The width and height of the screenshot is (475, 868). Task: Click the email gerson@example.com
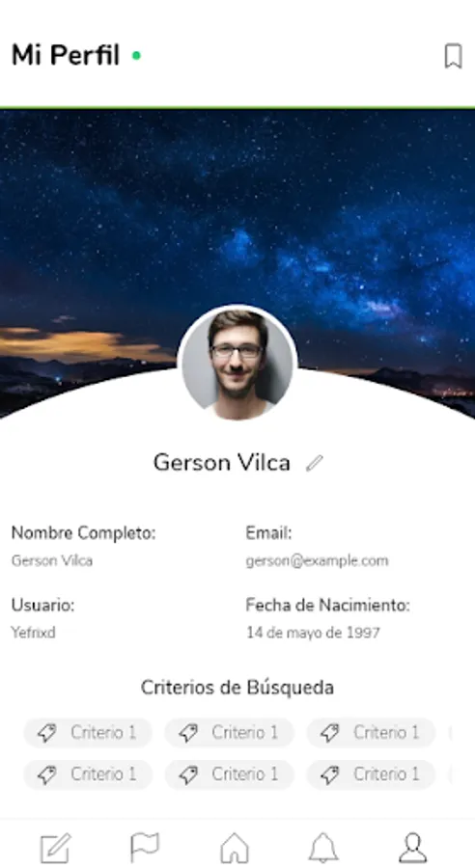pos(317,560)
